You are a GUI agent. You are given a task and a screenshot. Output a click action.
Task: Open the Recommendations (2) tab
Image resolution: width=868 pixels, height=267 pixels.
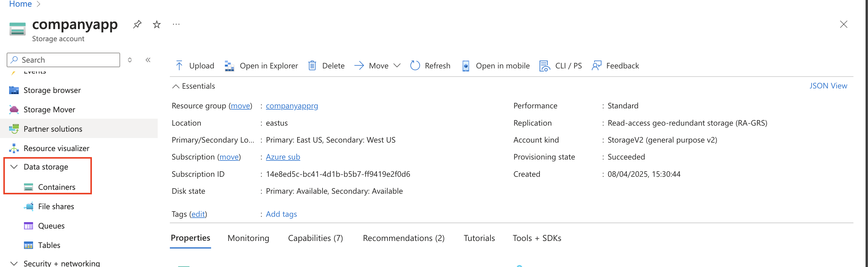pos(404,238)
